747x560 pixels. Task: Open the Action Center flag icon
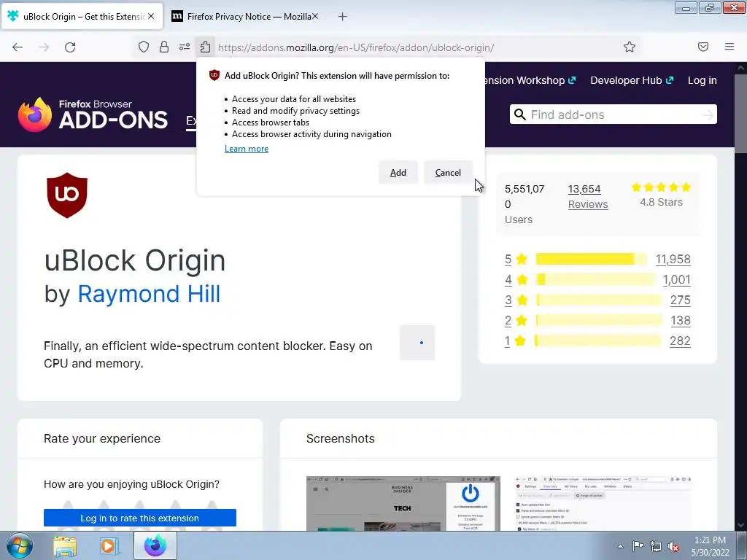click(637, 546)
